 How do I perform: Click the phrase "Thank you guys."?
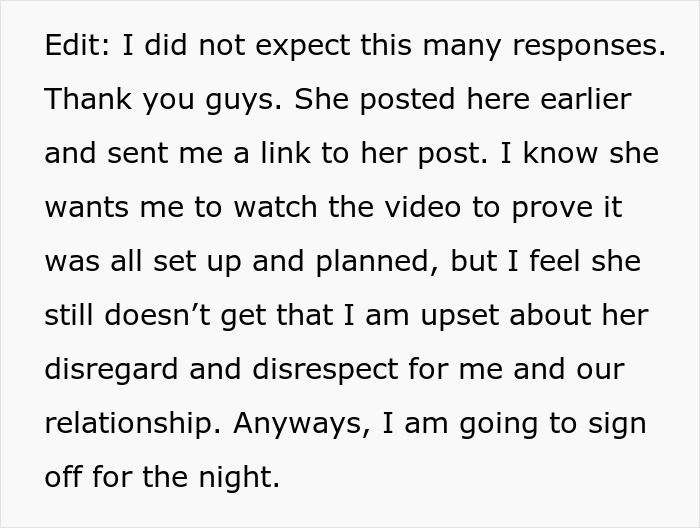[x=163, y=101]
